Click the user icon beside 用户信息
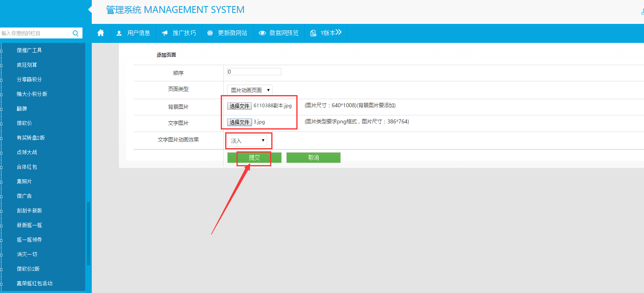Screen dimensions: 644x293 119,33
